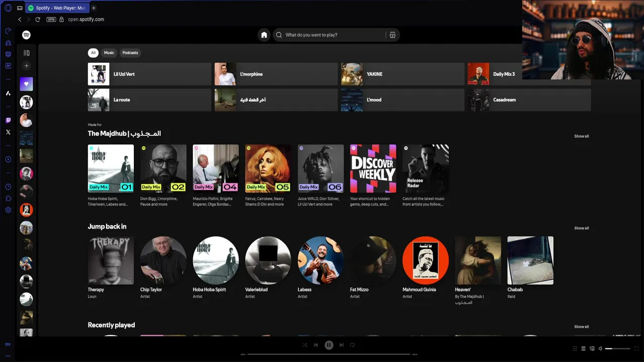
Task: Open a new browser tab
Action: click(94, 8)
